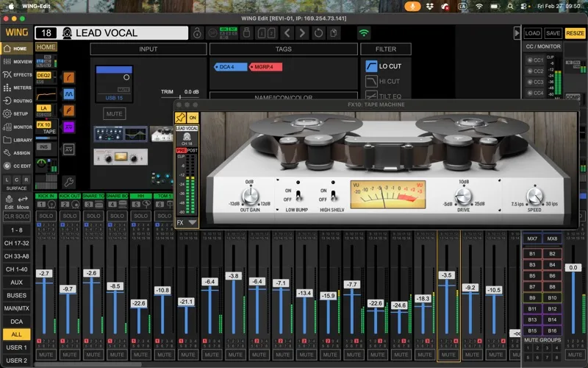Select bus B9 button

tap(532, 297)
